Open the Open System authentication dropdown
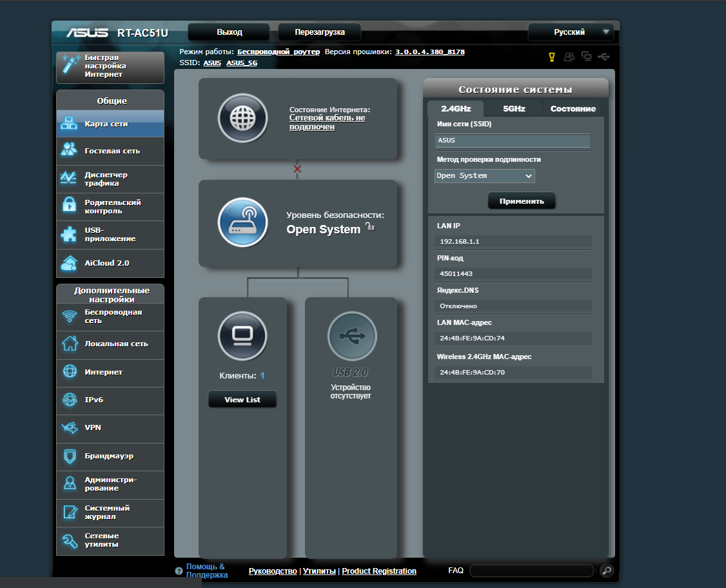Viewport: 726px width, 588px height. click(484, 176)
